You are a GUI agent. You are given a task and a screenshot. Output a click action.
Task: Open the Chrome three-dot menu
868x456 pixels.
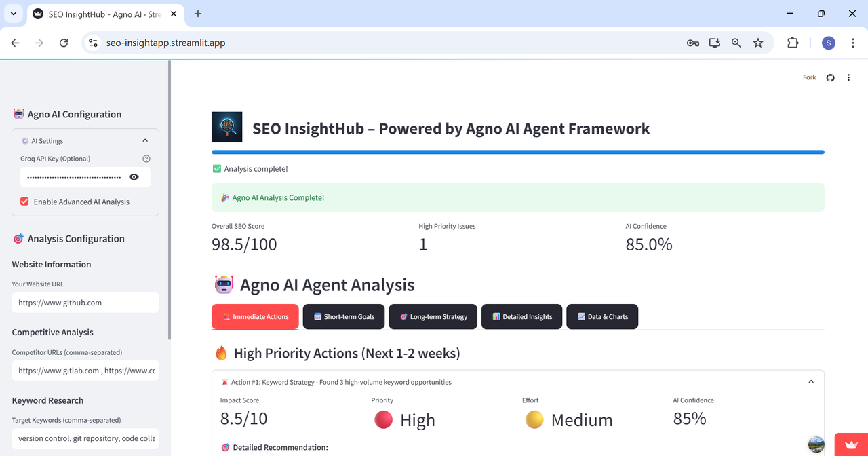852,43
